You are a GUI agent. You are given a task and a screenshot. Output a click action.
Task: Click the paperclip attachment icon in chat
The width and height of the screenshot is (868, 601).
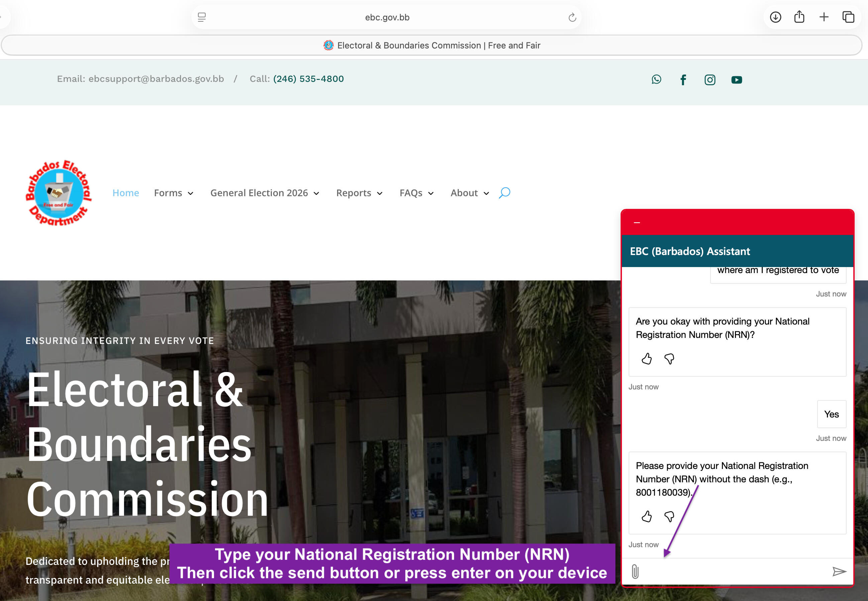[x=635, y=572]
